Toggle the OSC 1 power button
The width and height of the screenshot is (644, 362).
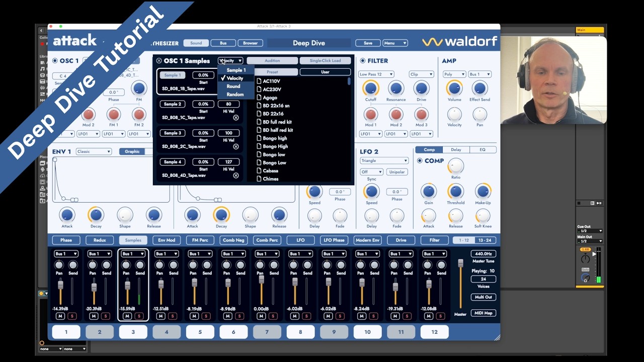pos(55,61)
